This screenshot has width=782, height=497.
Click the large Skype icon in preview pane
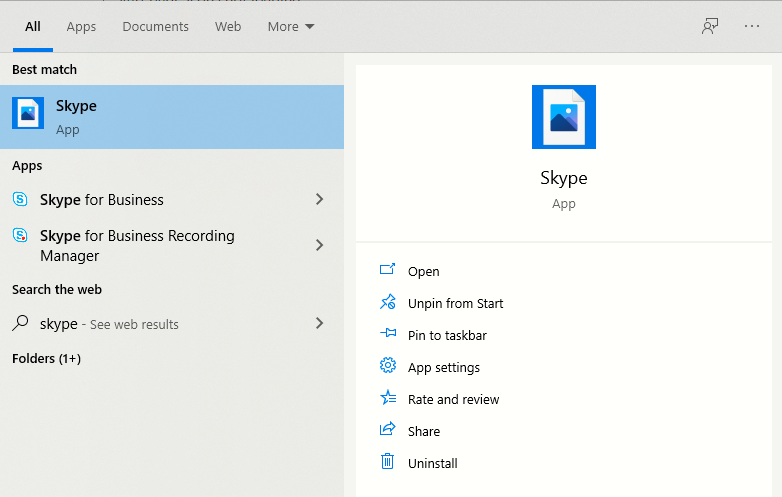click(x=564, y=117)
